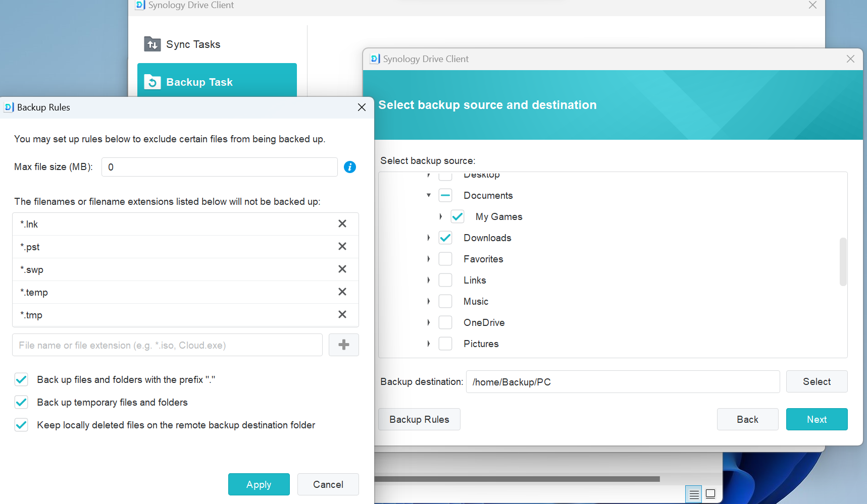Image resolution: width=867 pixels, height=504 pixels.
Task: Add the typed file extension with plus button
Action: pos(344,345)
